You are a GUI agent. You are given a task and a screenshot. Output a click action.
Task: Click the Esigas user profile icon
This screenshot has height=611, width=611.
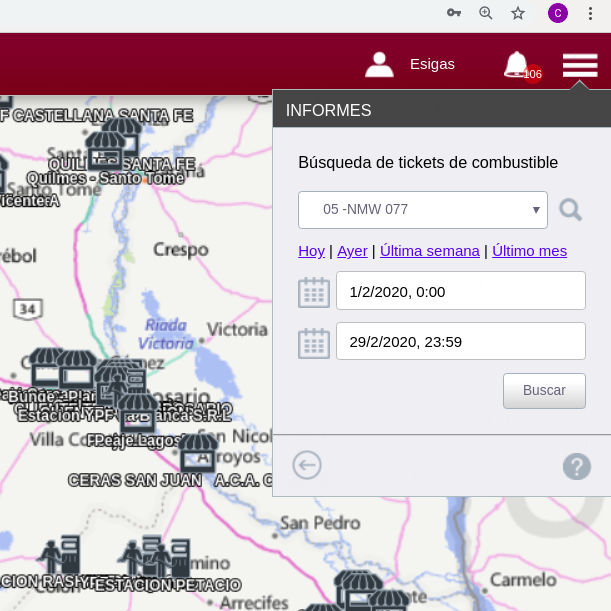(379, 65)
